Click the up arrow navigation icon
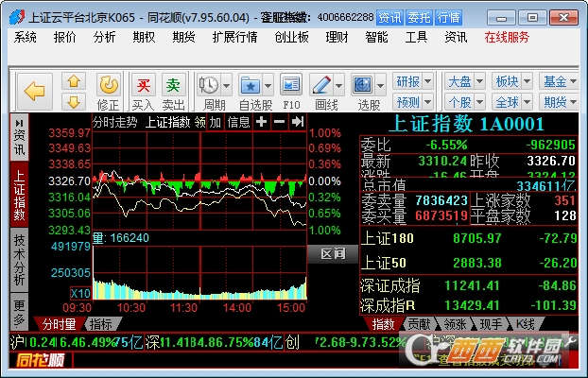Viewport: 588px width, 378px height. 74,81
